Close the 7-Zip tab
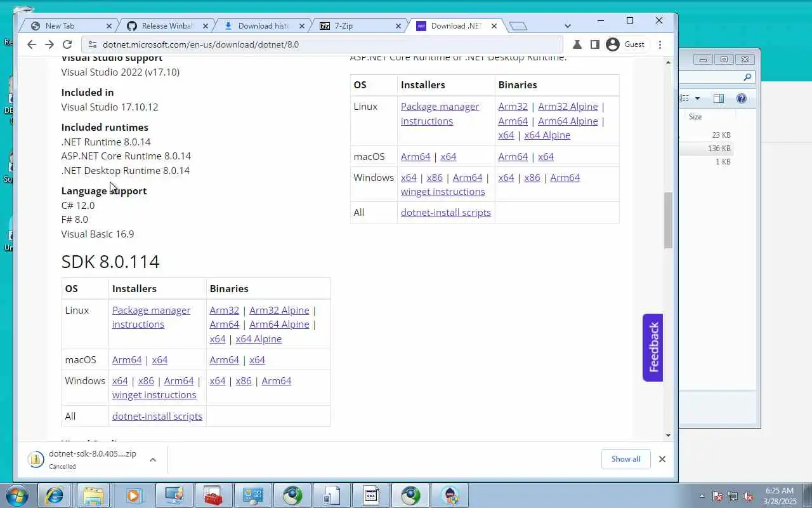Image resolution: width=812 pixels, height=508 pixels. click(398, 26)
